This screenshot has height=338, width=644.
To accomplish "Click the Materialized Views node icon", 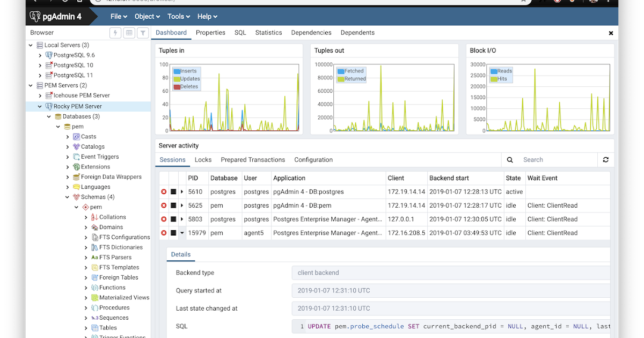I will [94, 298].
